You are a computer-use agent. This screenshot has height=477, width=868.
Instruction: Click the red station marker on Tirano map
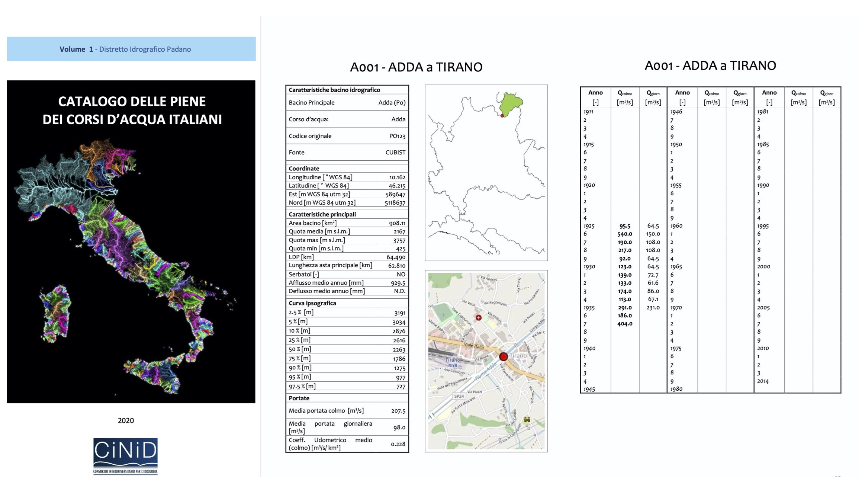click(x=503, y=356)
